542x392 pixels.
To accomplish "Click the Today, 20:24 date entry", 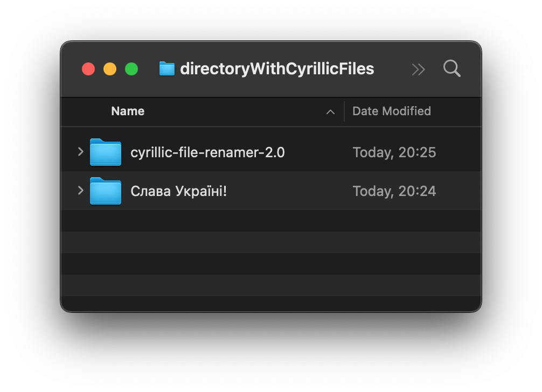I will point(394,191).
